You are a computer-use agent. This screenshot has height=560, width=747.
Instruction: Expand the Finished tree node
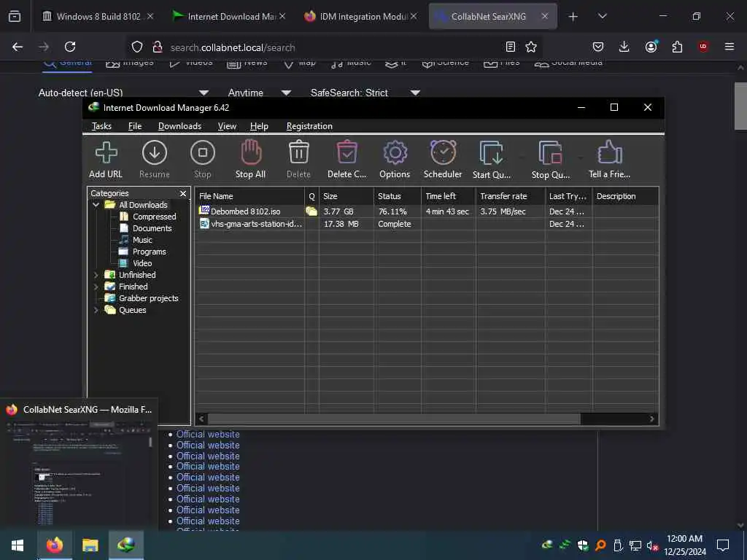coord(96,287)
